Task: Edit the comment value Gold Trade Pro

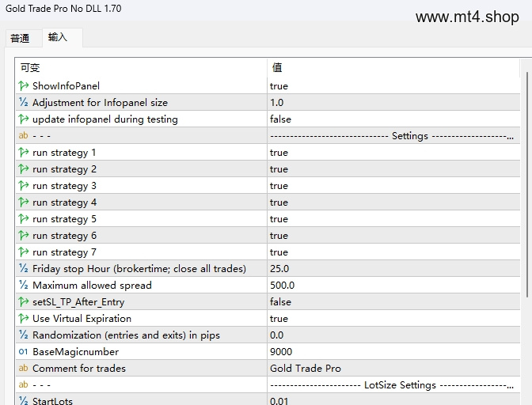Action: 393,368
